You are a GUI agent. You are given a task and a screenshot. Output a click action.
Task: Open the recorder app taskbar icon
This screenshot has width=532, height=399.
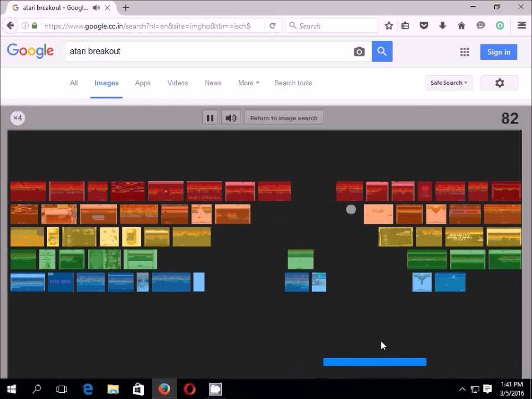tap(215, 389)
